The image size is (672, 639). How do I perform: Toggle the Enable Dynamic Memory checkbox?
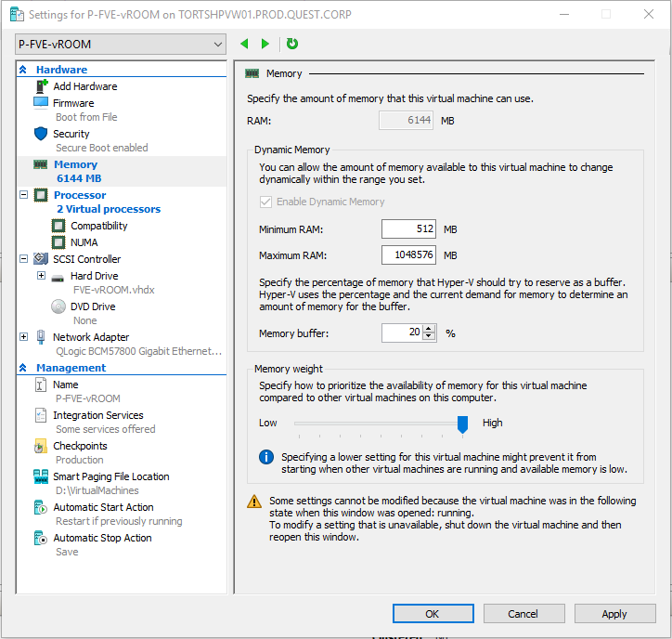tap(266, 202)
